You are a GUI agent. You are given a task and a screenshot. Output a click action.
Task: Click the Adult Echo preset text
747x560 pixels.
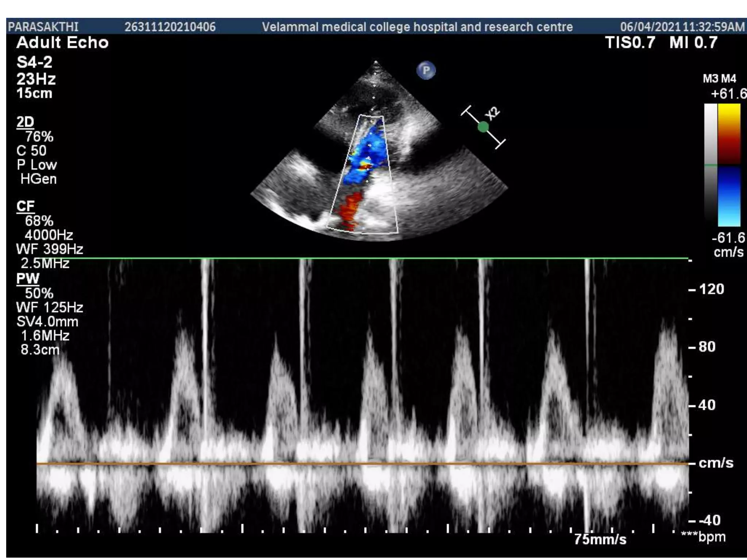(x=62, y=43)
